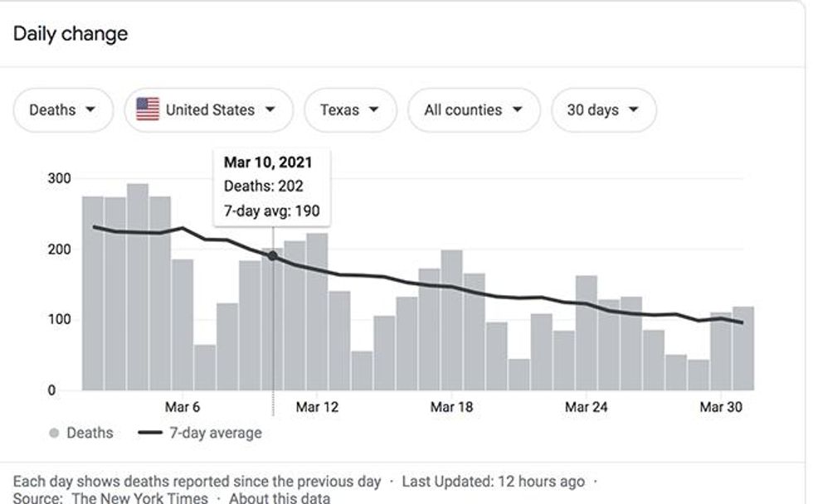Click the gray Deaths legend dot

click(x=54, y=433)
